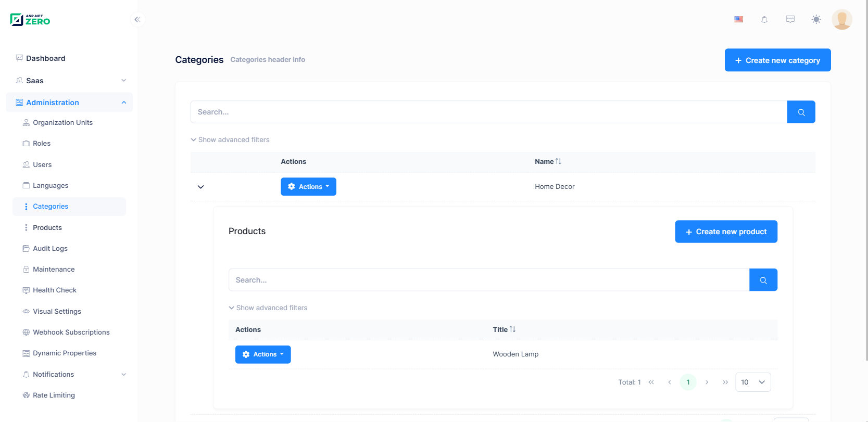
Task: Collapse the Administration menu chevron
Action: coord(124,103)
